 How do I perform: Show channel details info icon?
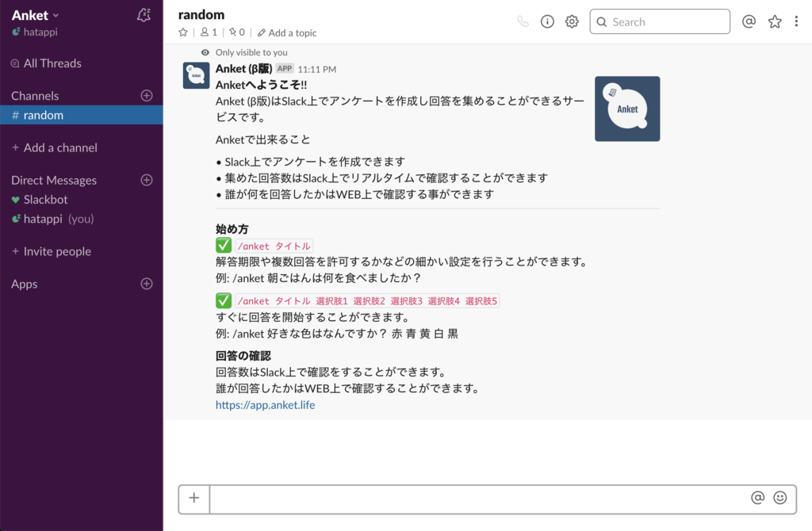coord(547,21)
